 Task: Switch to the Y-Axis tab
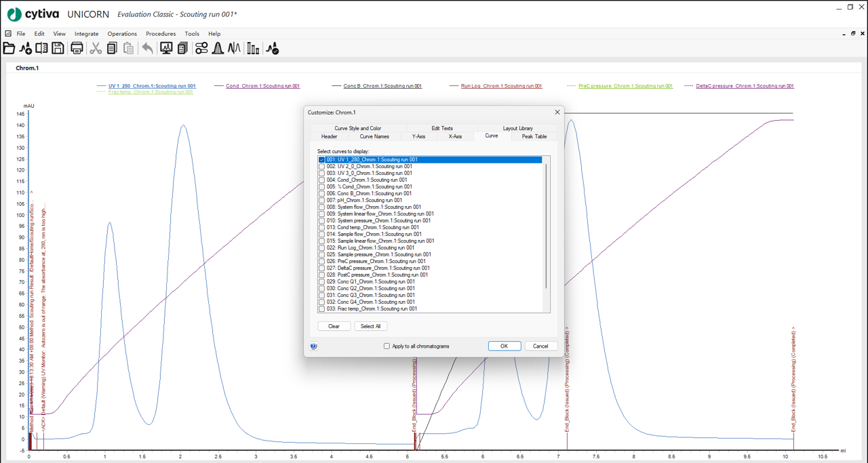click(x=419, y=136)
